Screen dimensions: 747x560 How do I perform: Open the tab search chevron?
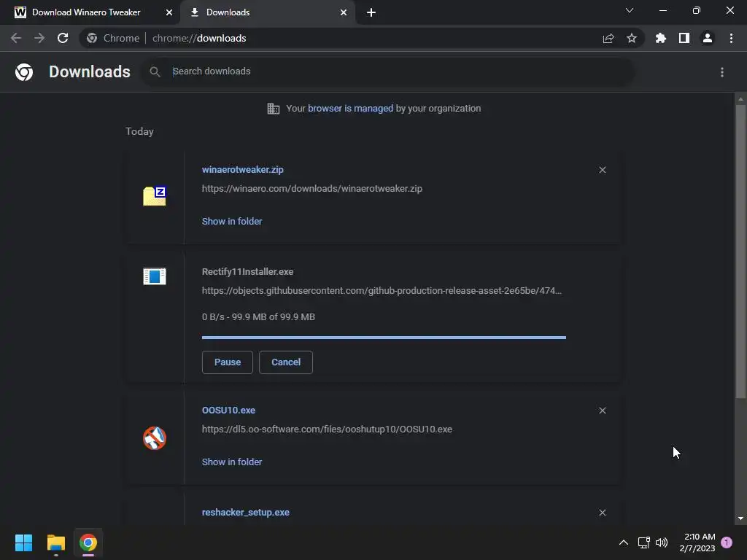coord(630,10)
